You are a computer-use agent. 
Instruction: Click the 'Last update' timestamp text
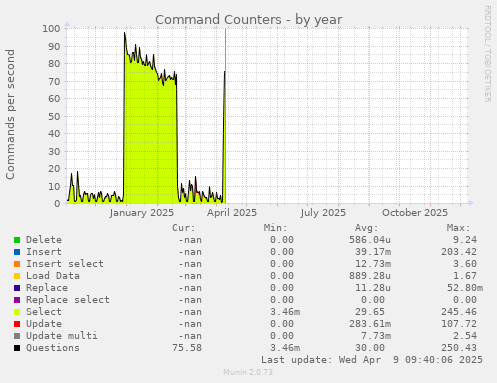[372, 360]
